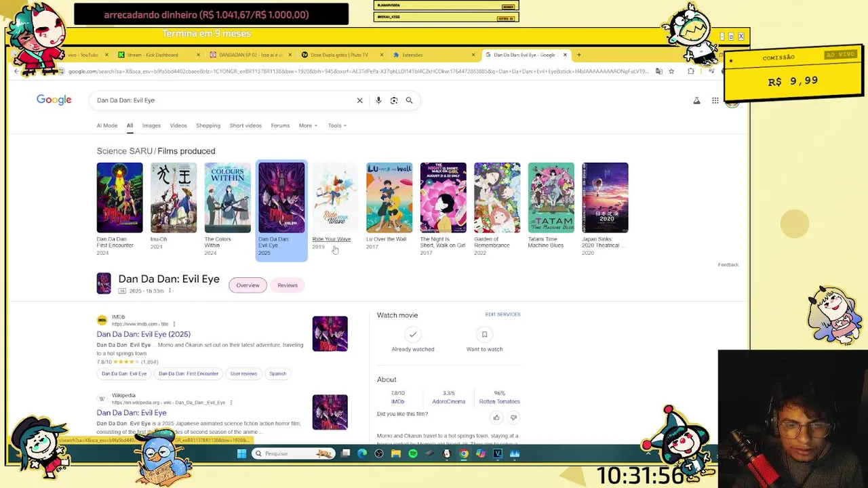Clear the Google search box text

point(359,100)
